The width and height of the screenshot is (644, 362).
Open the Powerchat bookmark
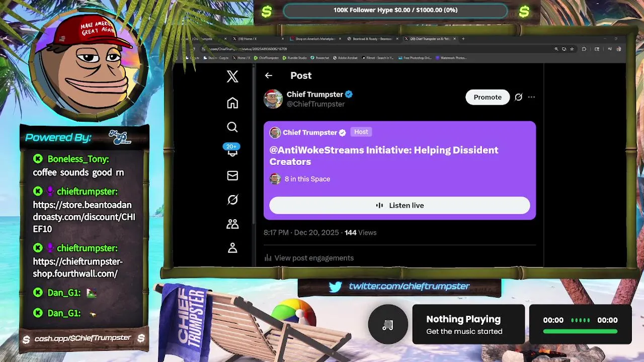point(320,58)
